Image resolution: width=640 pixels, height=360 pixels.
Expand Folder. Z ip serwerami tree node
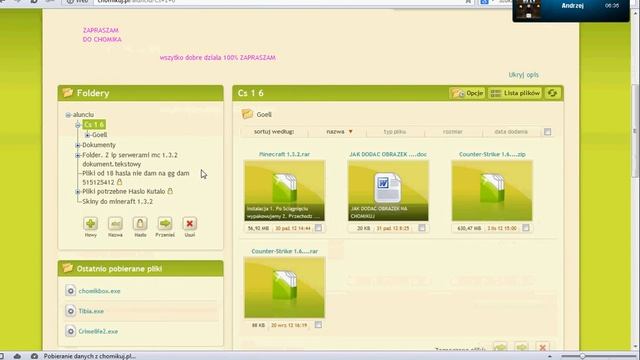pyautogui.click(x=78, y=156)
